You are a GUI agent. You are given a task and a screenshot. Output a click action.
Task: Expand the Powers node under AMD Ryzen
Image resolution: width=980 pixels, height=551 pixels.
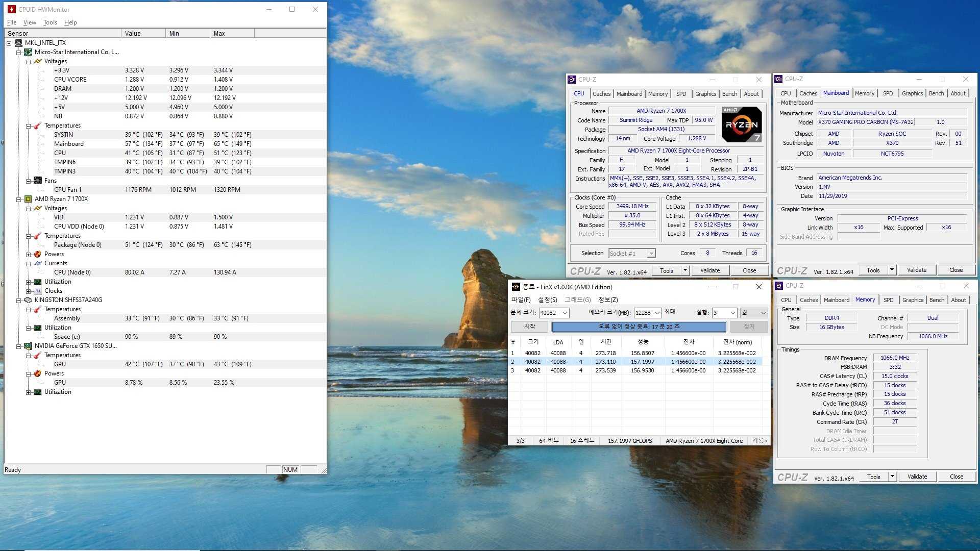29,254
